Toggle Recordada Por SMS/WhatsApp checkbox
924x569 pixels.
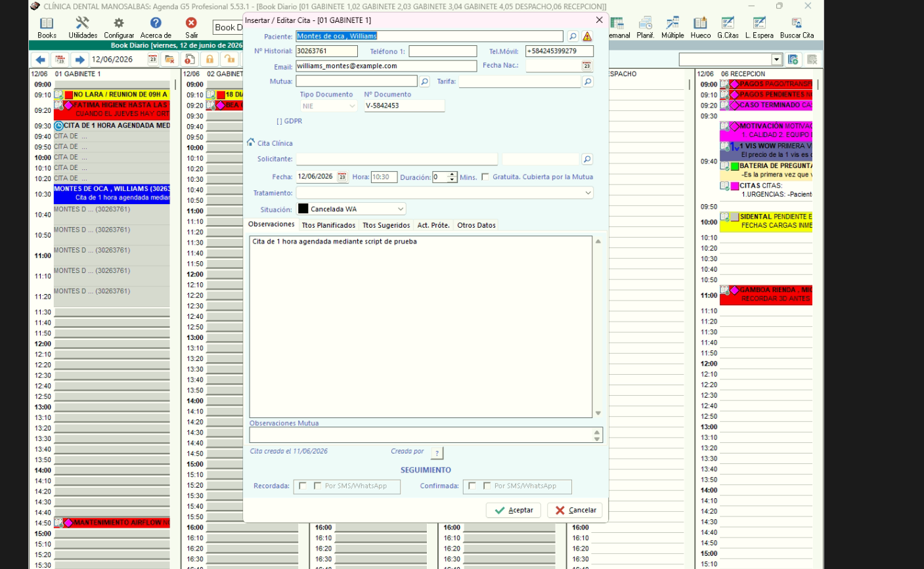318,486
